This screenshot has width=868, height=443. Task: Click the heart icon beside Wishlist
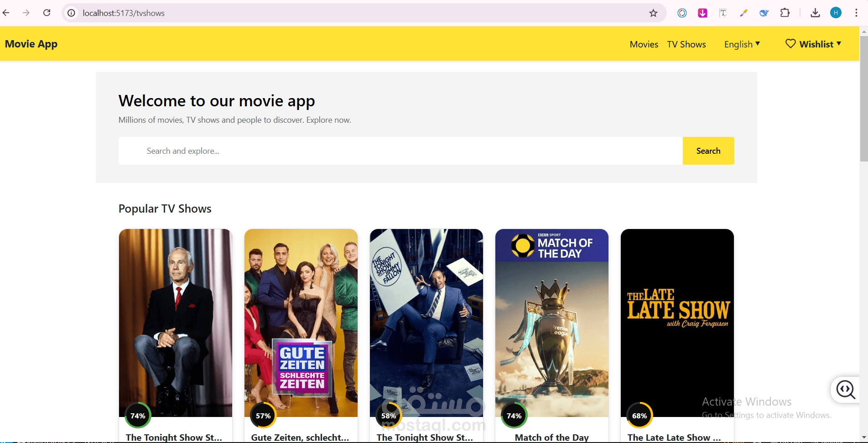coord(790,44)
